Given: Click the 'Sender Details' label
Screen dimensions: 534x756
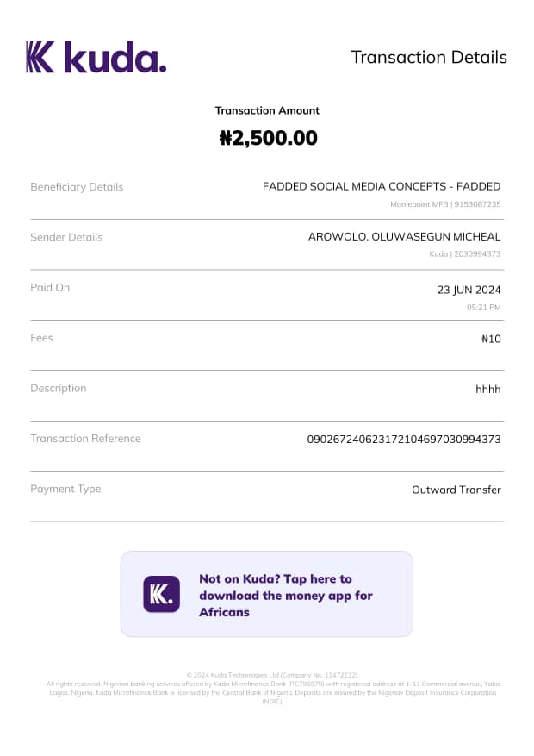Looking at the screenshot, I should tap(66, 237).
